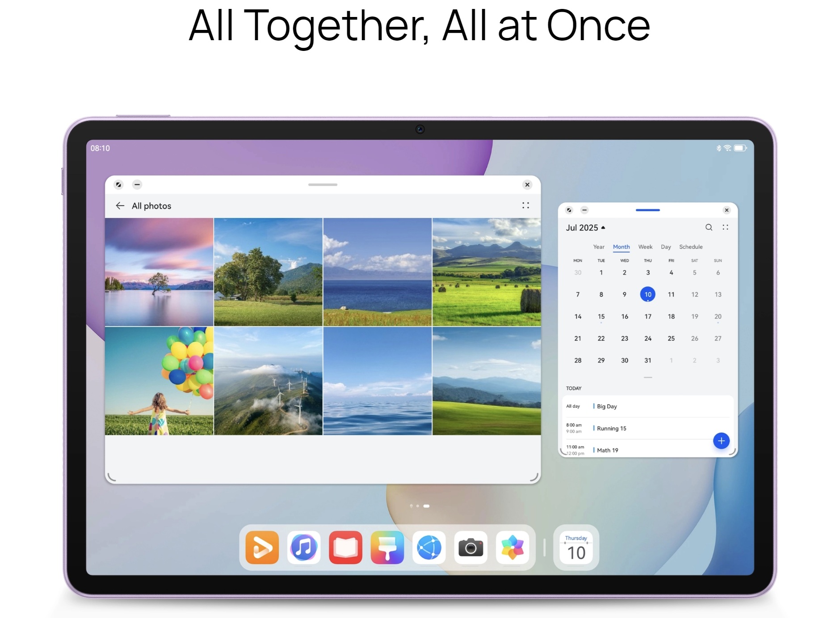Check the Bluetooth status icon
This screenshot has width=840, height=618.
point(718,148)
